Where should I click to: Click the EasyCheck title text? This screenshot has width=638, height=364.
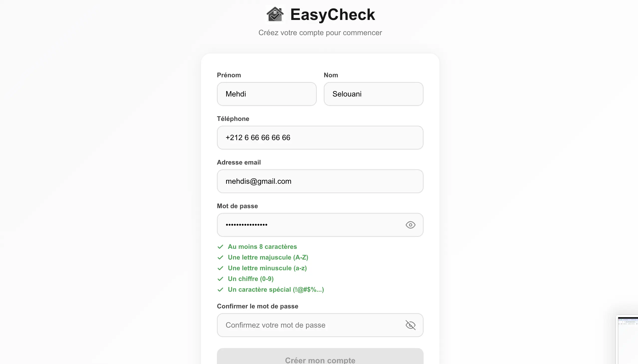332,14
